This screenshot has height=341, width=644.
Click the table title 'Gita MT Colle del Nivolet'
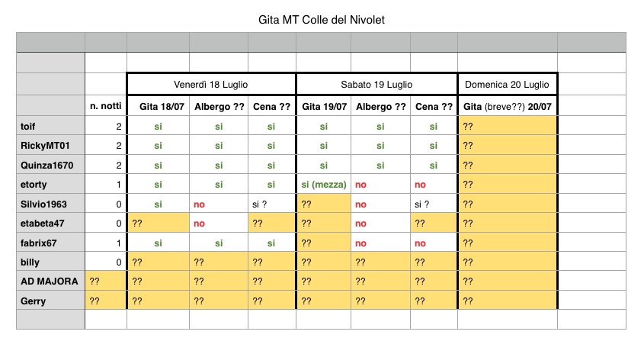pyautogui.click(x=321, y=20)
